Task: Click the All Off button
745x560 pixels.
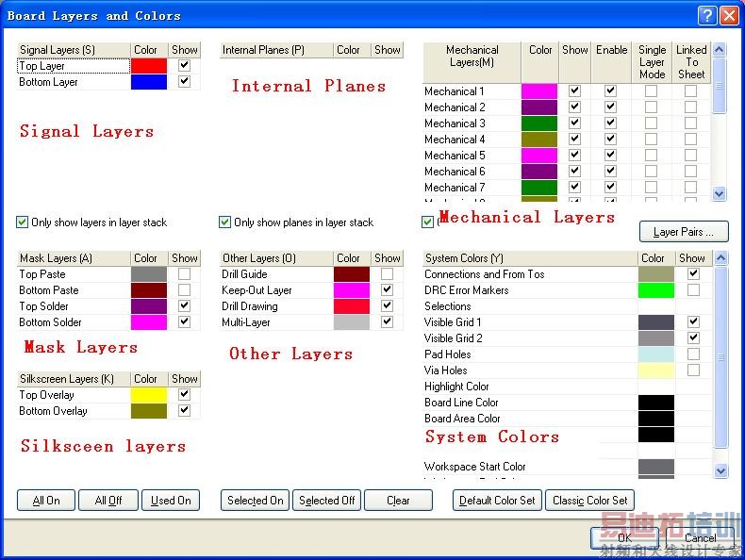Action: (x=108, y=501)
